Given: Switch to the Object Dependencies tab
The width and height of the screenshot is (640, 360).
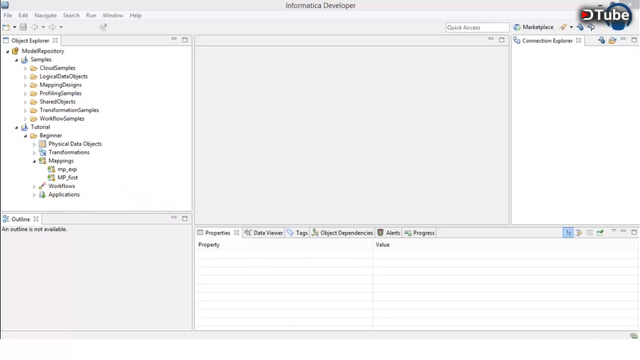Looking at the screenshot, I should pos(342,233).
